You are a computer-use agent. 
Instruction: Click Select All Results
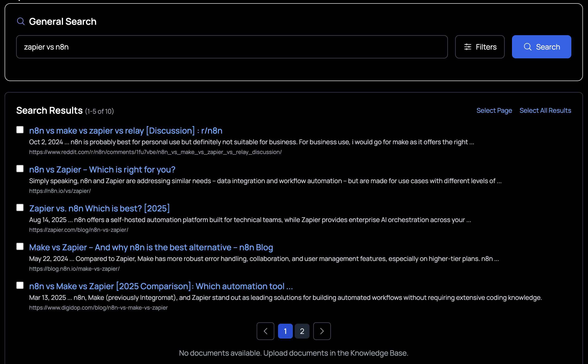tap(545, 110)
